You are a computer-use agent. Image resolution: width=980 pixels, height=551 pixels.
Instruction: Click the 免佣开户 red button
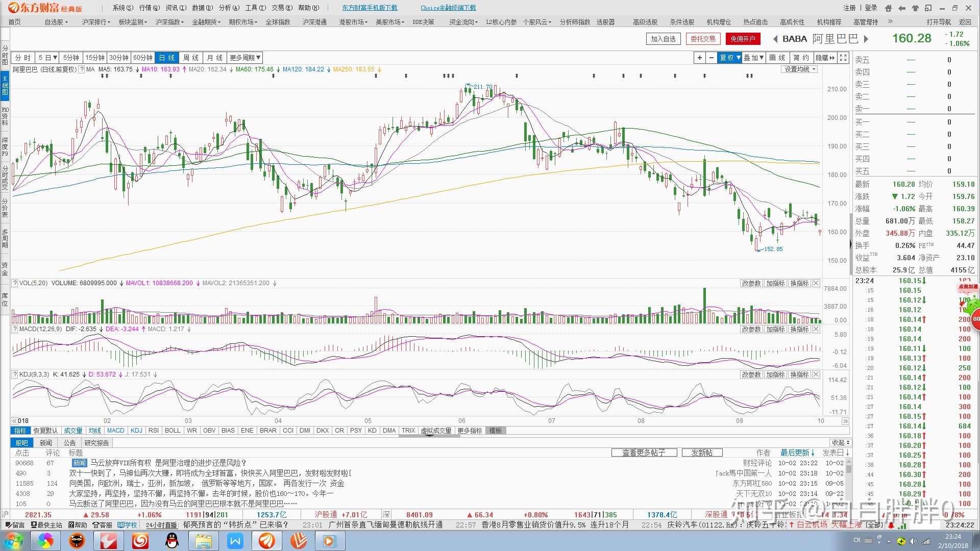coord(742,39)
